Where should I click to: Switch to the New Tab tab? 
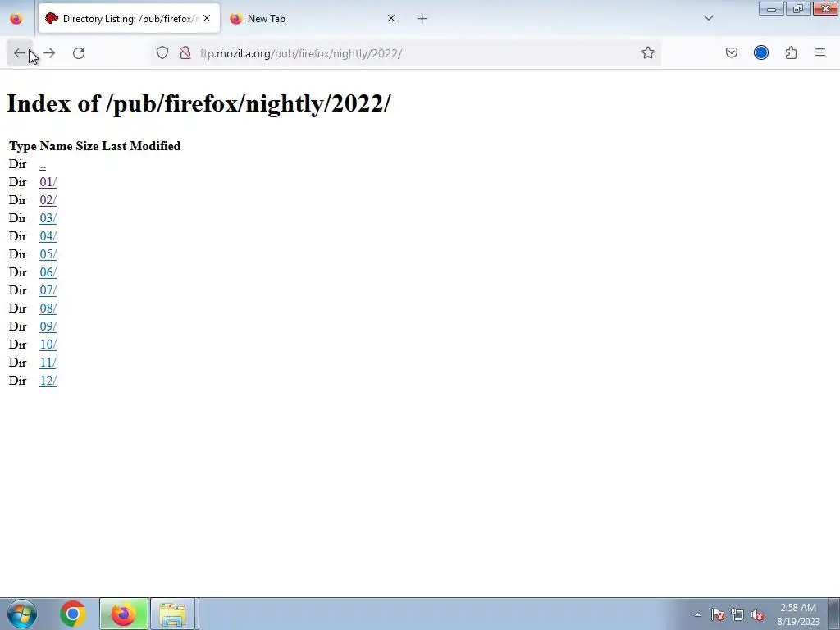coord(313,18)
